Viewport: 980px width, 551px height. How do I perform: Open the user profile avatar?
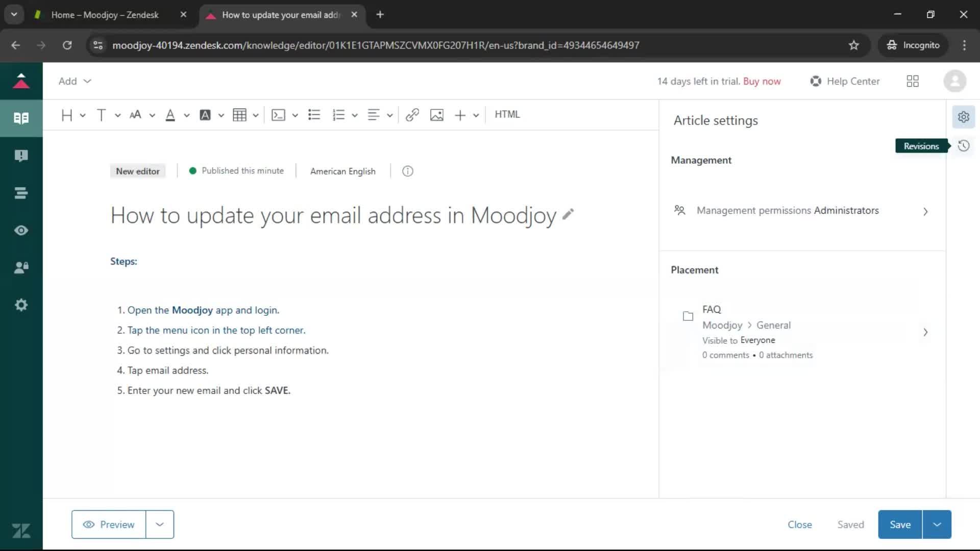coord(954,81)
